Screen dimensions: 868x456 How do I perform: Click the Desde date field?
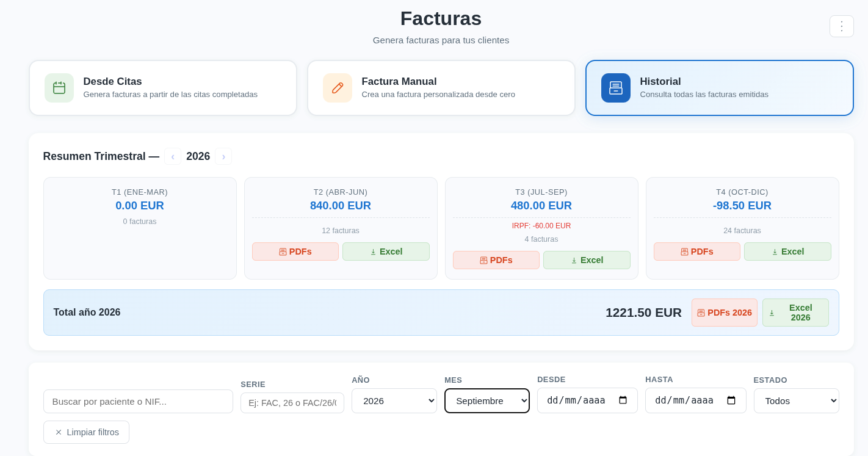click(587, 400)
